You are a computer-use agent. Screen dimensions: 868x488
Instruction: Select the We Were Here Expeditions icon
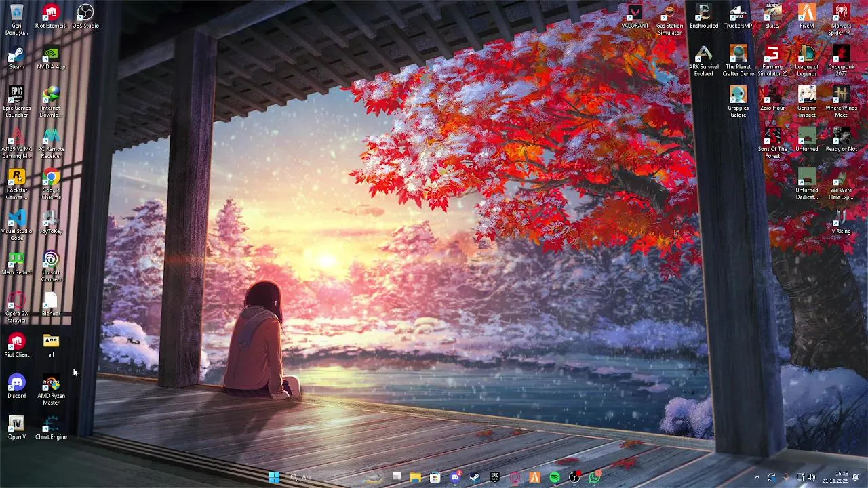click(841, 184)
